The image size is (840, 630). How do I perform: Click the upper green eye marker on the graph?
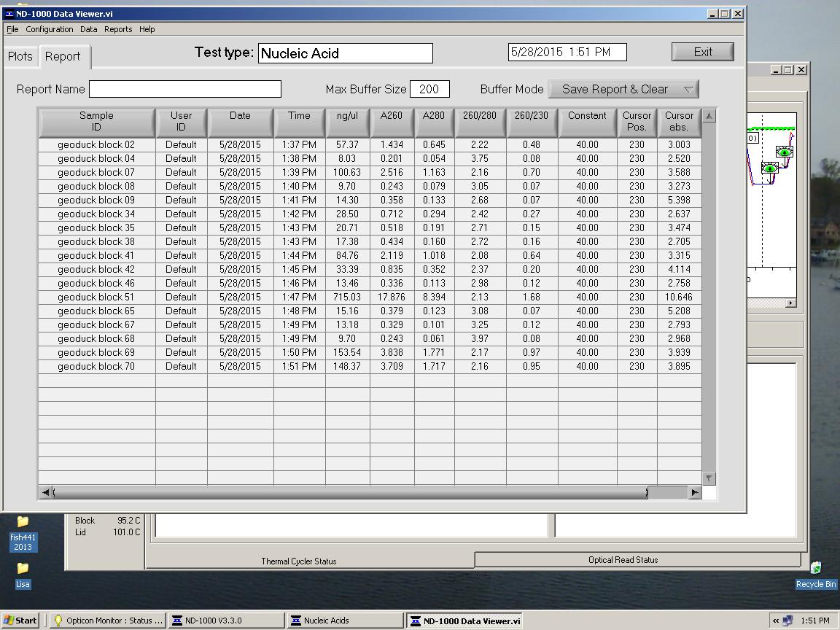click(x=785, y=152)
